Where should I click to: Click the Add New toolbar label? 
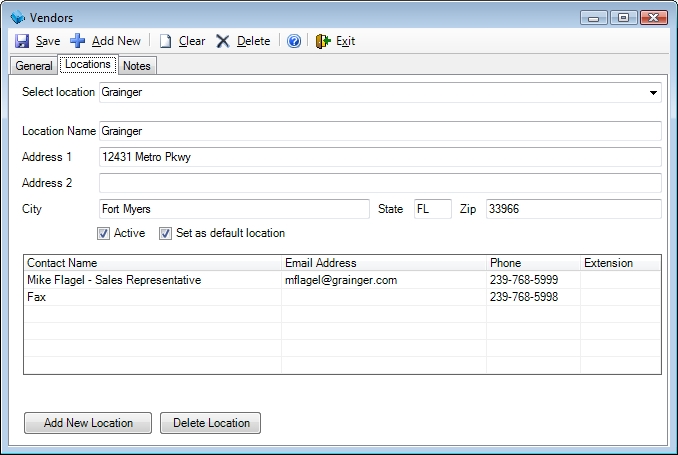[116, 41]
